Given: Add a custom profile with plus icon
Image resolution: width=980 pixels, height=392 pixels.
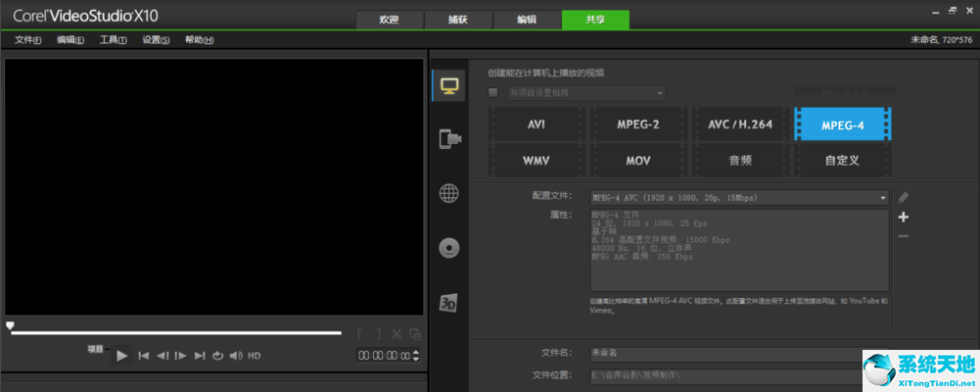Looking at the screenshot, I should (903, 217).
